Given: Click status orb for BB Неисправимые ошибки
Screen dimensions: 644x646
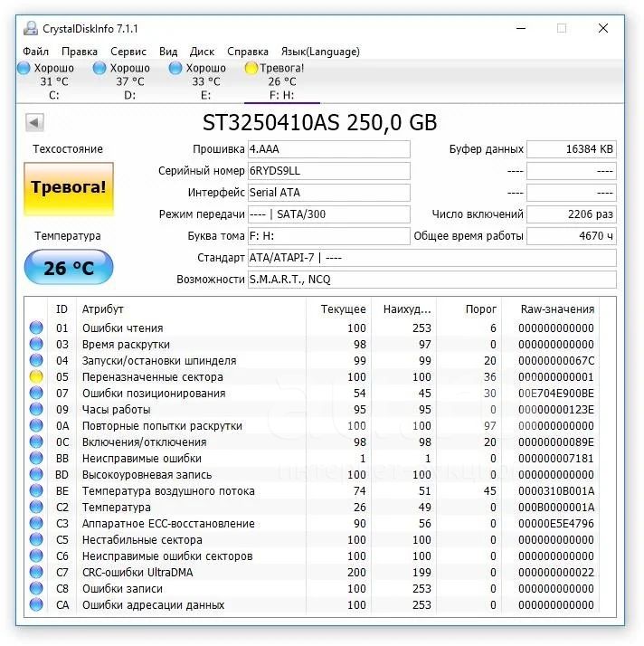Looking at the screenshot, I should pos(36,458).
